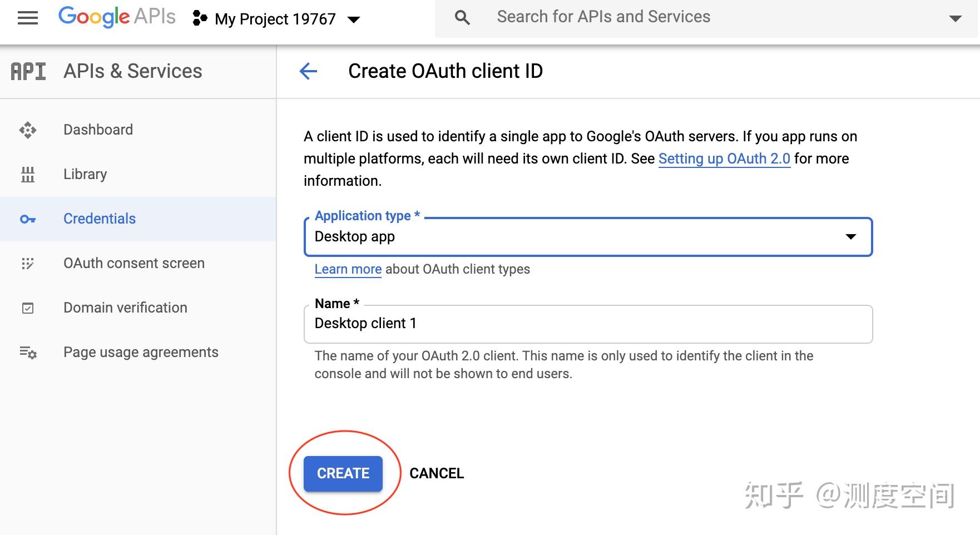Select Domain verification in the sidebar
This screenshot has width=980, height=535.
(125, 308)
